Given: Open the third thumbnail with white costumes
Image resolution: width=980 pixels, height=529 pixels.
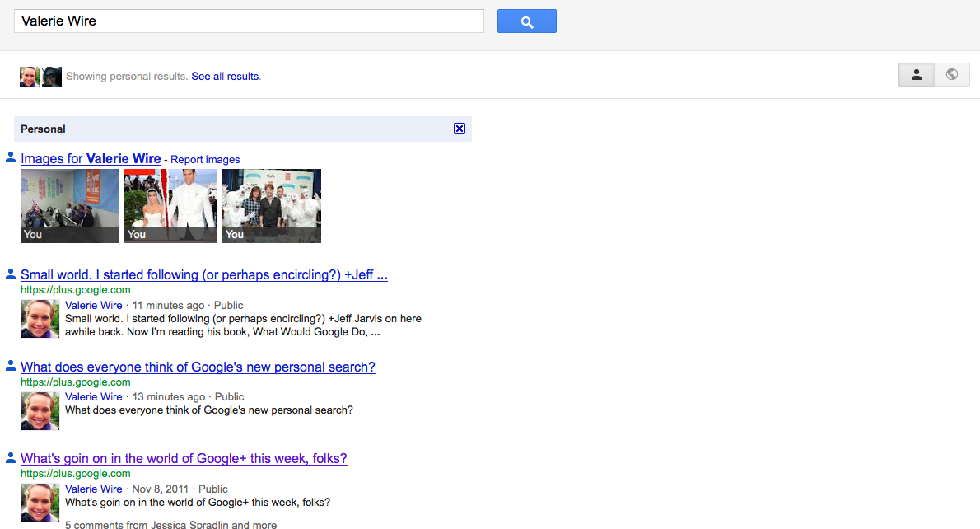Looking at the screenshot, I should [271, 205].
